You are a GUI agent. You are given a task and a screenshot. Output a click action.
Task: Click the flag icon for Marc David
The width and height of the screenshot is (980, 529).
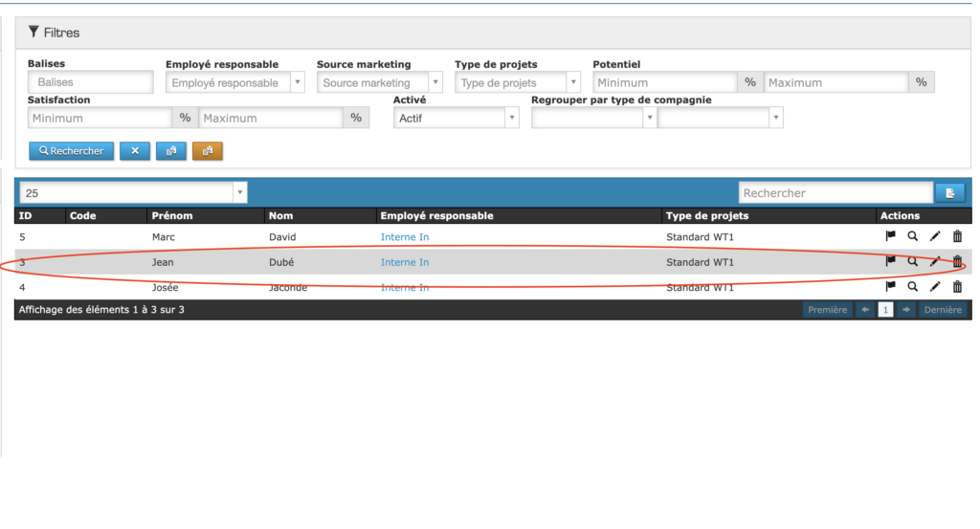coord(890,236)
